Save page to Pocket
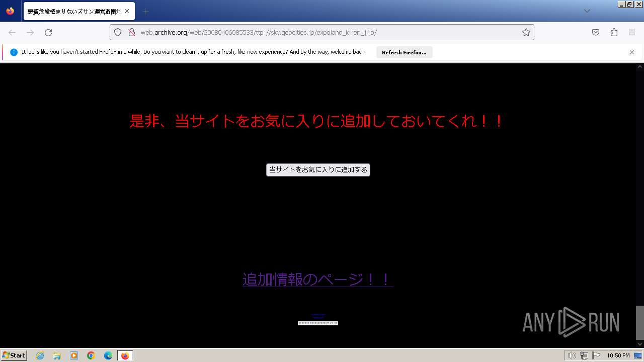This screenshot has height=362, width=644. click(596, 32)
